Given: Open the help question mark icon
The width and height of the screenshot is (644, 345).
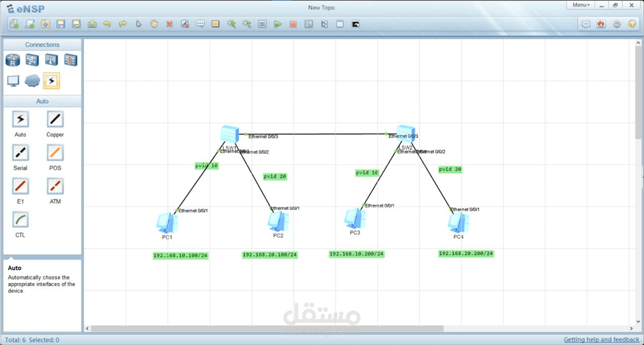Looking at the screenshot, I should pos(632,24).
